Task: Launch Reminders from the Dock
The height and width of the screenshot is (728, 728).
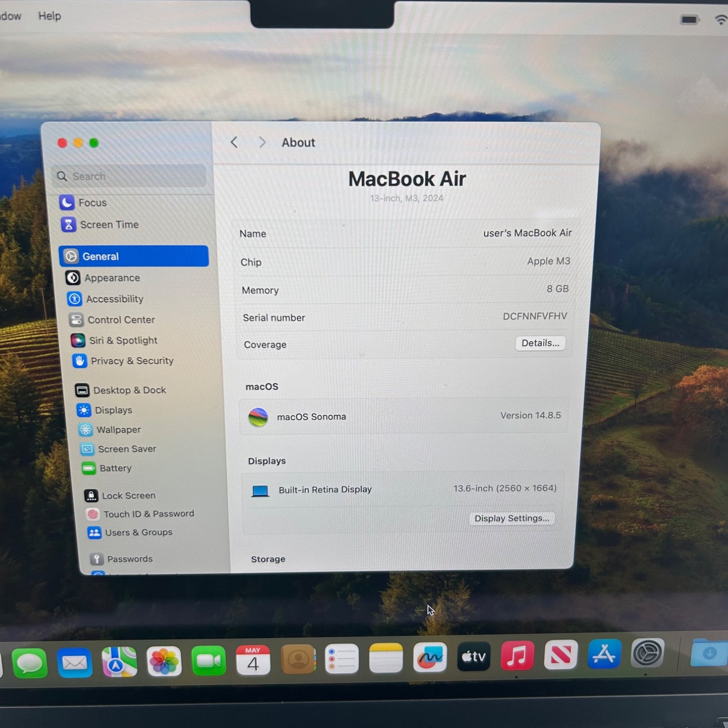Action: [x=342, y=659]
